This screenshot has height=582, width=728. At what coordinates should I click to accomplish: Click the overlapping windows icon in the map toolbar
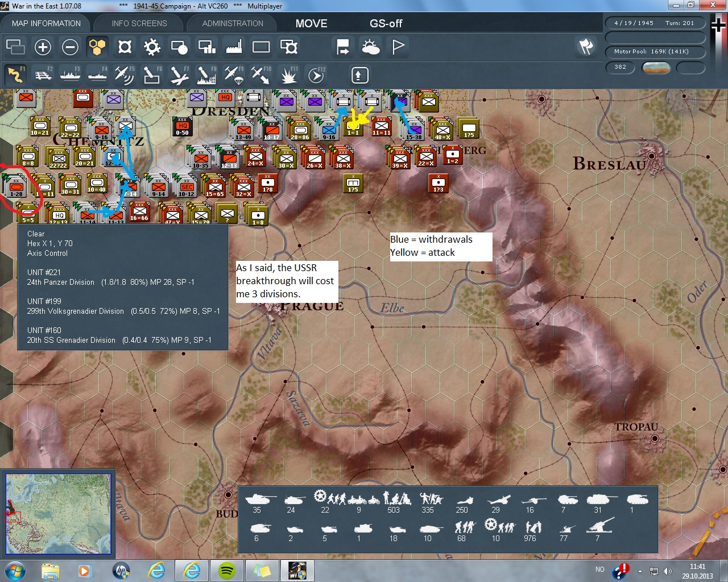tap(15, 47)
